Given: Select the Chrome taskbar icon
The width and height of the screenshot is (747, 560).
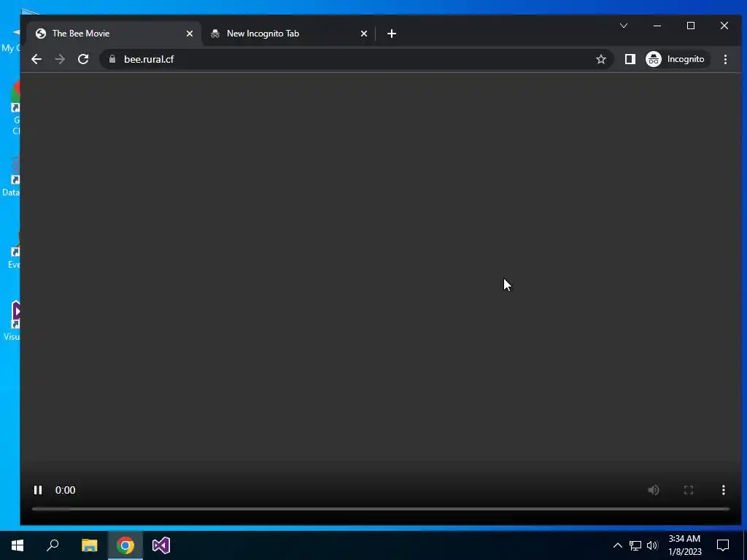Looking at the screenshot, I should tap(125, 545).
